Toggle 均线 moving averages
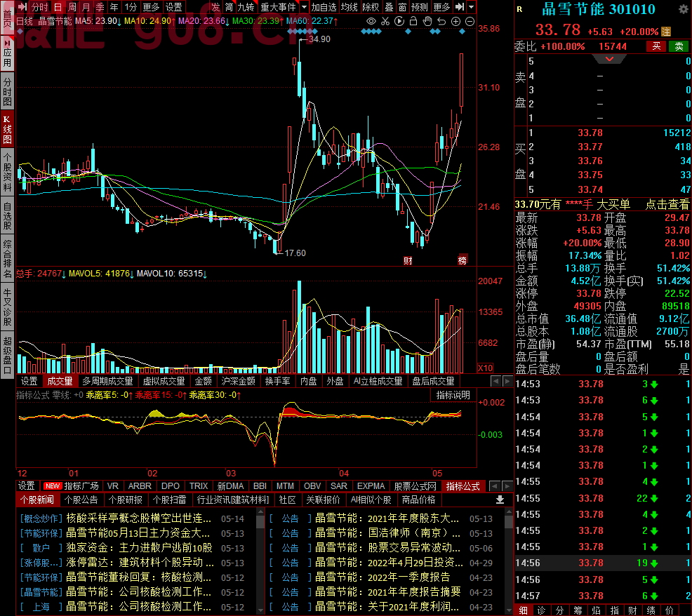Screen dimensions: 692x616 click(x=349, y=7)
